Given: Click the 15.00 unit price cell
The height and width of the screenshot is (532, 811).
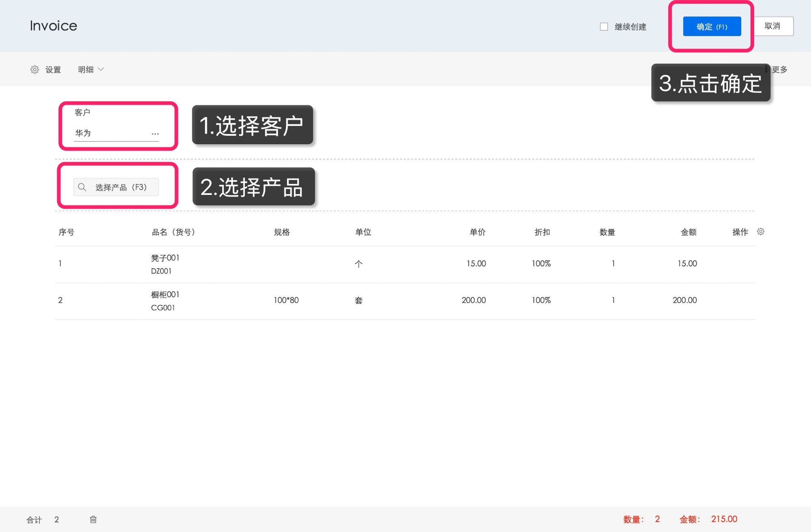Looking at the screenshot, I should (x=476, y=264).
